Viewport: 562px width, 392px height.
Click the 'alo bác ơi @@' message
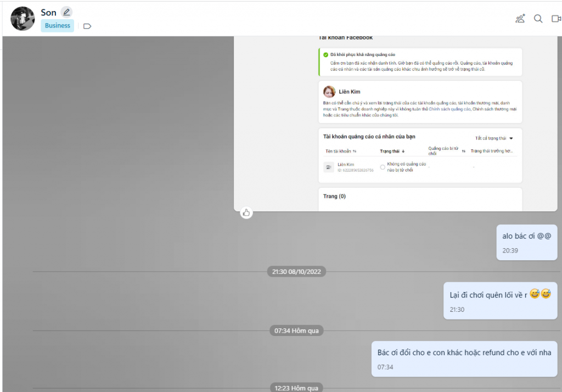tap(526, 237)
